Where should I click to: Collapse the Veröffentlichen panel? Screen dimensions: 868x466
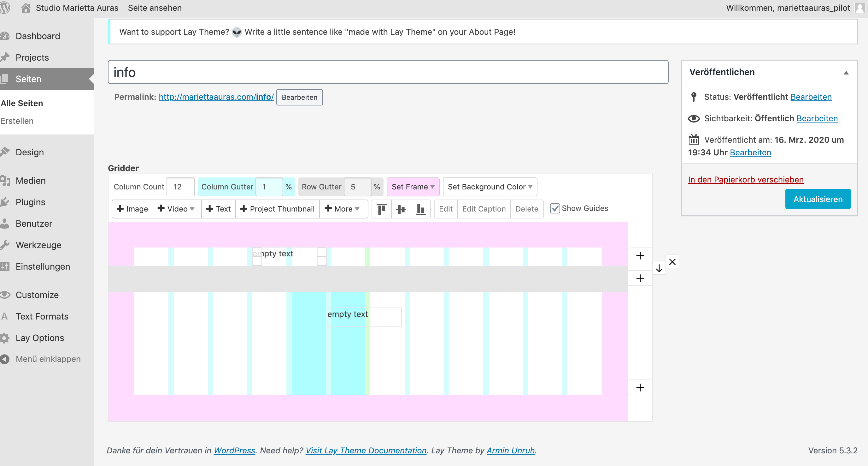click(846, 73)
